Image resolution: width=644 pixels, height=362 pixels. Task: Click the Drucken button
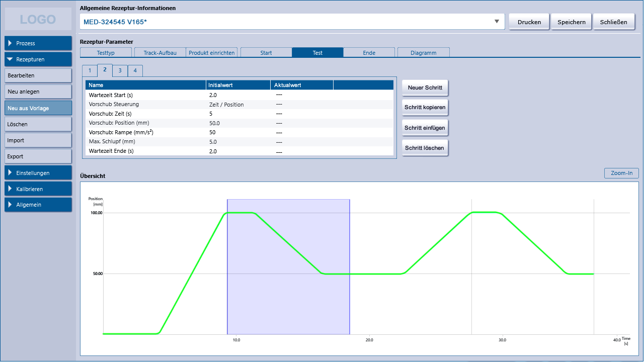(x=529, y=22)
